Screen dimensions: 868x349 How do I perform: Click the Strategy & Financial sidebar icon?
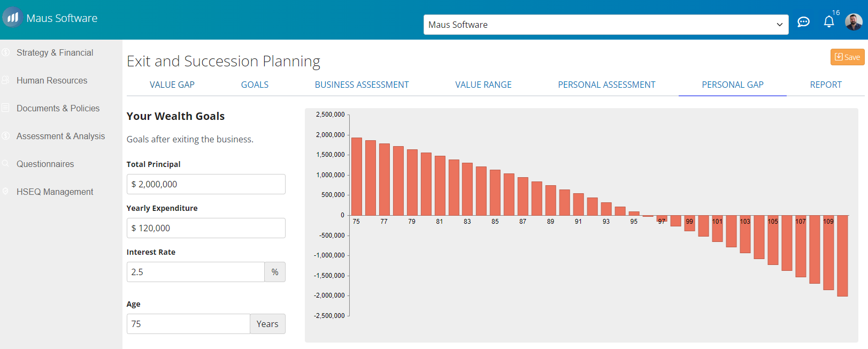(6, 52)
